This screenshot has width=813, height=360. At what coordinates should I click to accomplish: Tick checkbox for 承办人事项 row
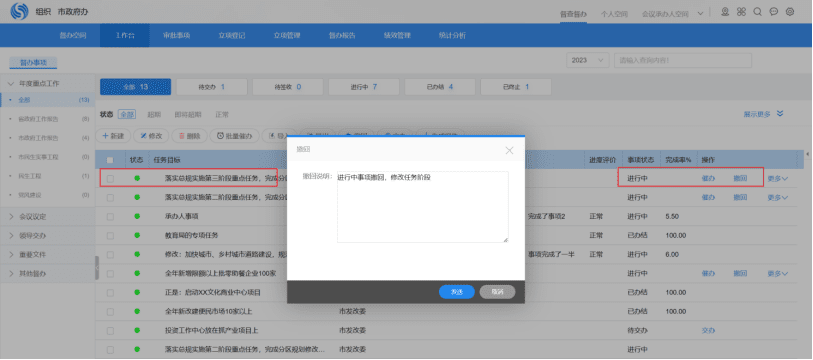point(110,216)
